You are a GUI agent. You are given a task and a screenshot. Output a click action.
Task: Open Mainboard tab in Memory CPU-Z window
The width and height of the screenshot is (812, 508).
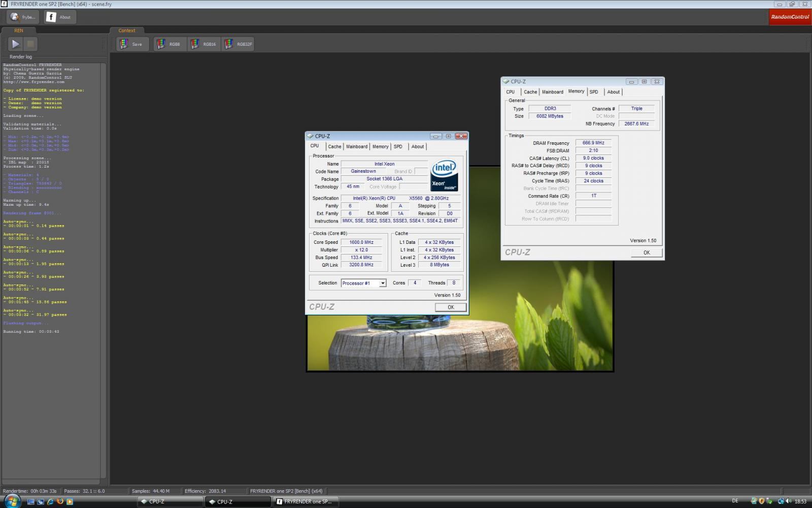553,92
